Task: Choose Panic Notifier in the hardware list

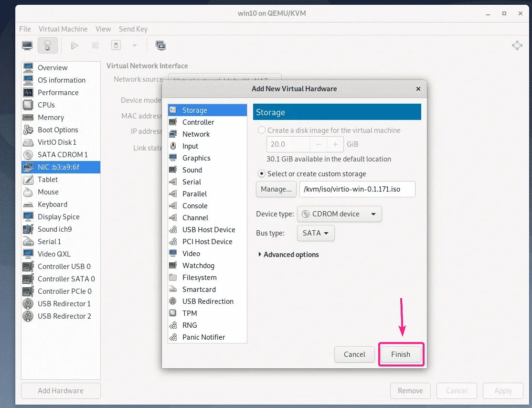Action: 207,337
